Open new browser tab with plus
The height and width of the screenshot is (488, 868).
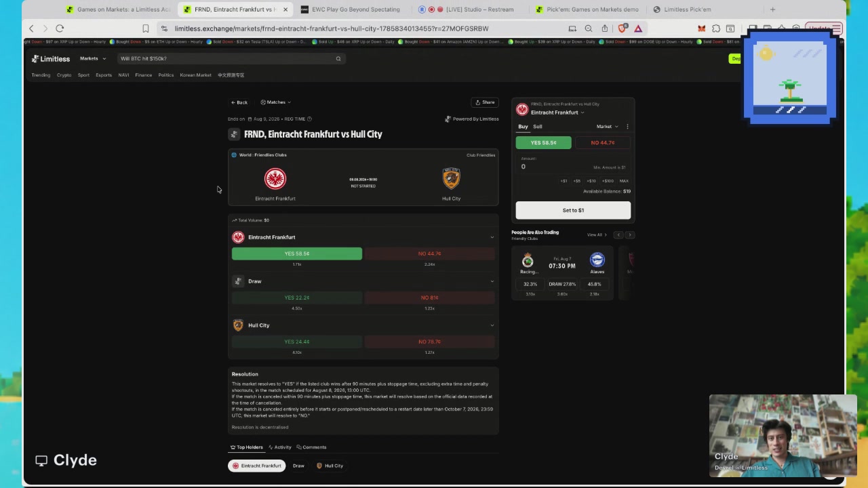tap(772, 9)
